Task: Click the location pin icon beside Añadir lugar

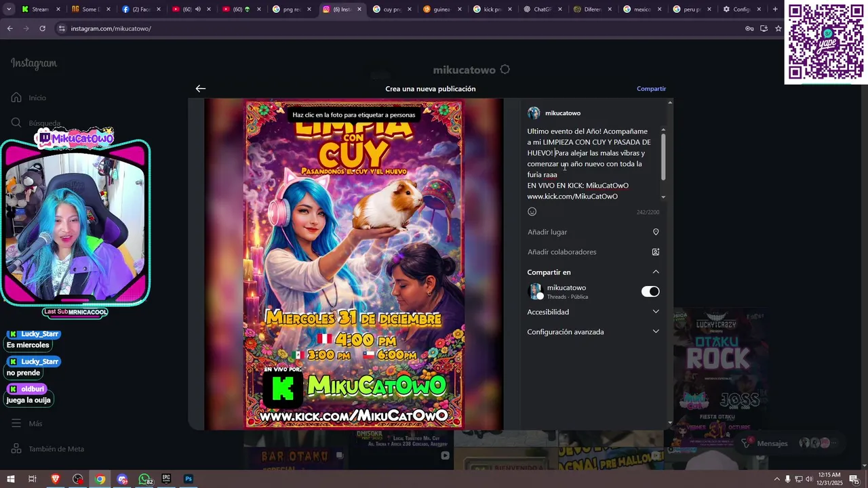Action: tap(656, 232)
